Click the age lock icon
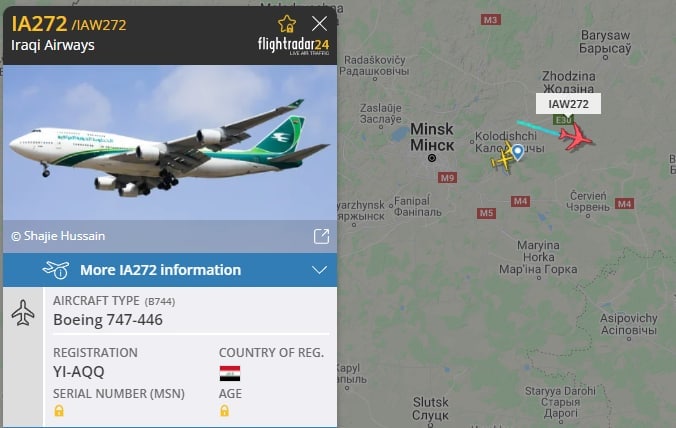The width and height of the screenshot is (676, 428). pyautogui.click(x=224, y=410)
